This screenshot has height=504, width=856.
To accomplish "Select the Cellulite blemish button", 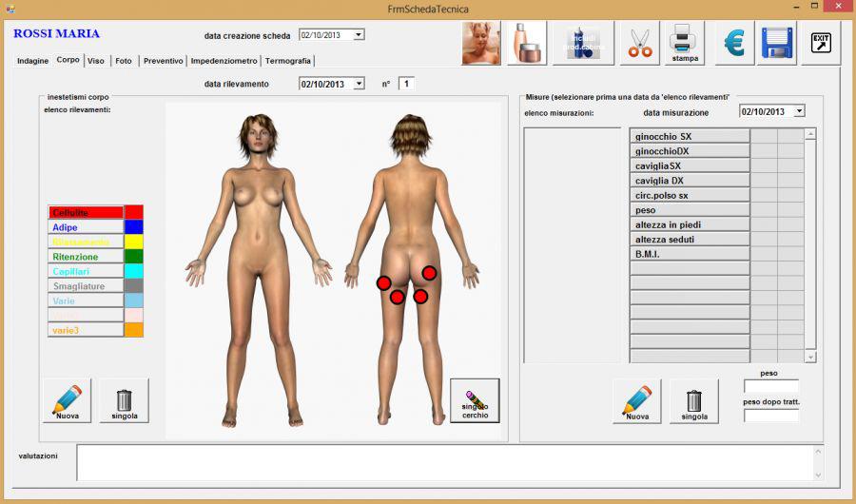I will [x=86, y=213].
